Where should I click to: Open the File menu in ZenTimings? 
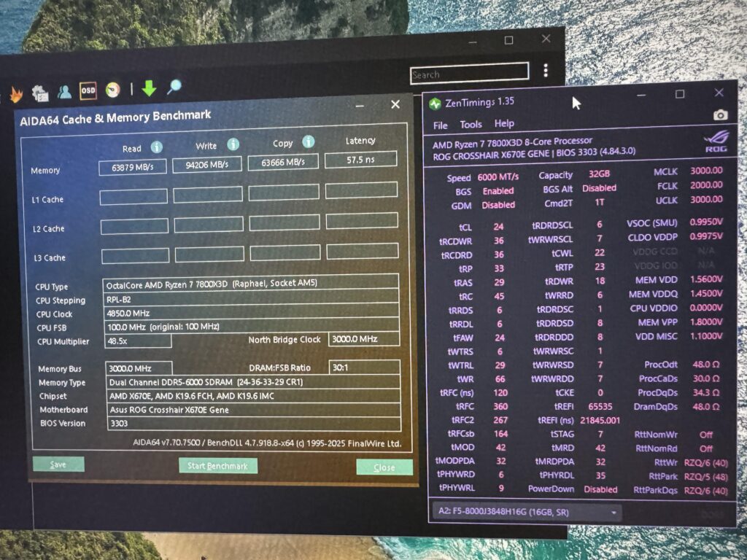pyautogui.click(x=440, y=125)
